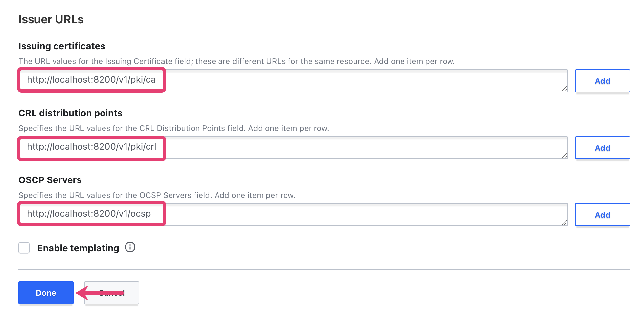Image resolution: width=644 pixels, height=315 pixels.
Task: Click the OCSP Servers help description text
Action: pos(157,195)
